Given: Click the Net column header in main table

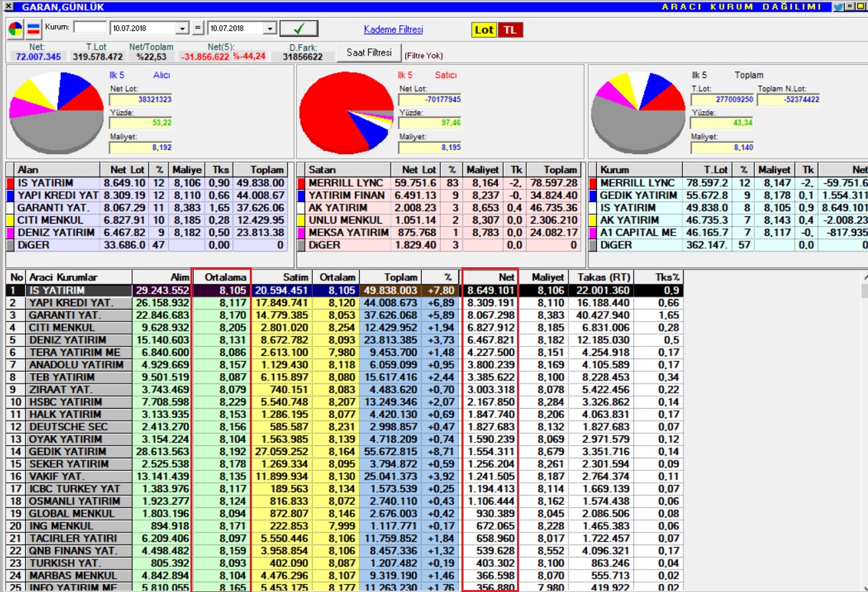Looking at the screenshot, I should point(489,277).
